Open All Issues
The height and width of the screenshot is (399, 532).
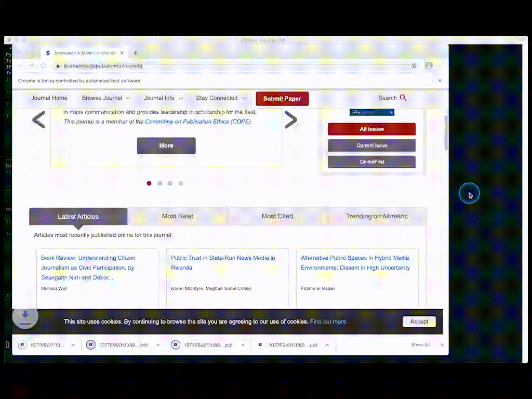(x=371, y=129)
